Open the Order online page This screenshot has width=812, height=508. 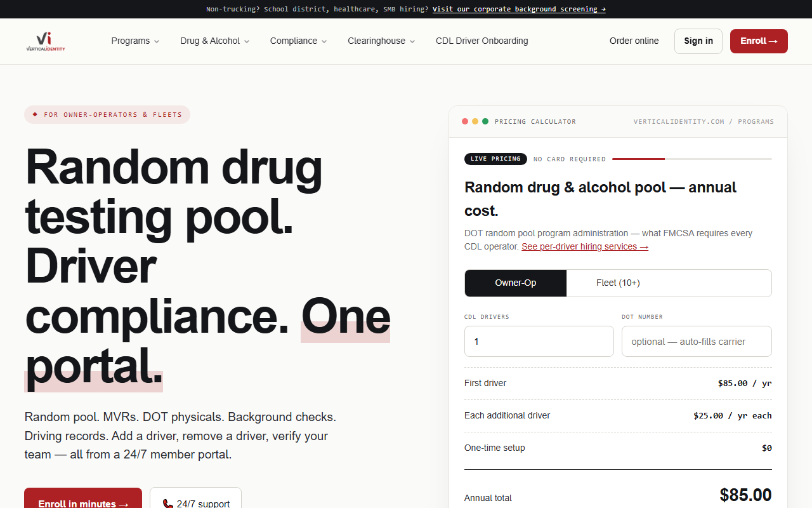pyautogui.click(x=634, y=41)
